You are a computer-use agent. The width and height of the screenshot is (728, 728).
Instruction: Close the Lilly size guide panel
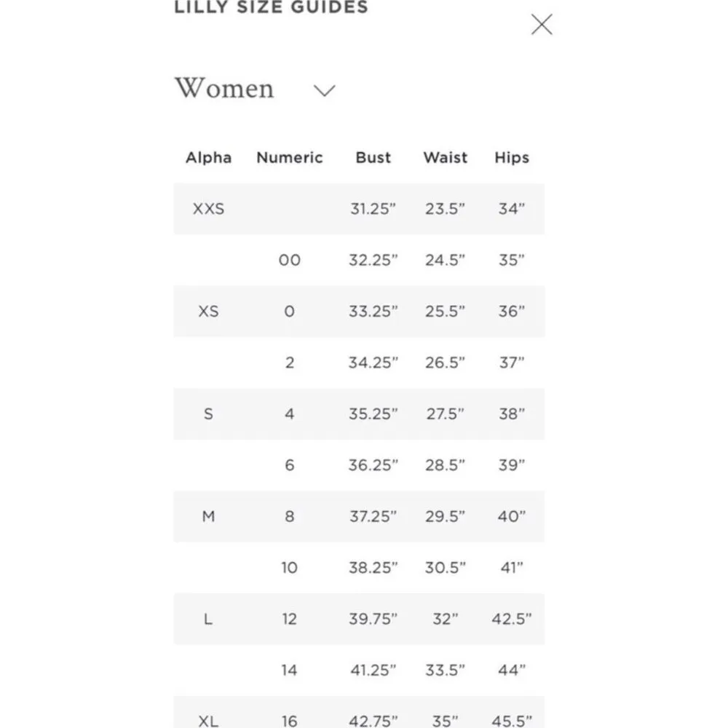[542, 25]
